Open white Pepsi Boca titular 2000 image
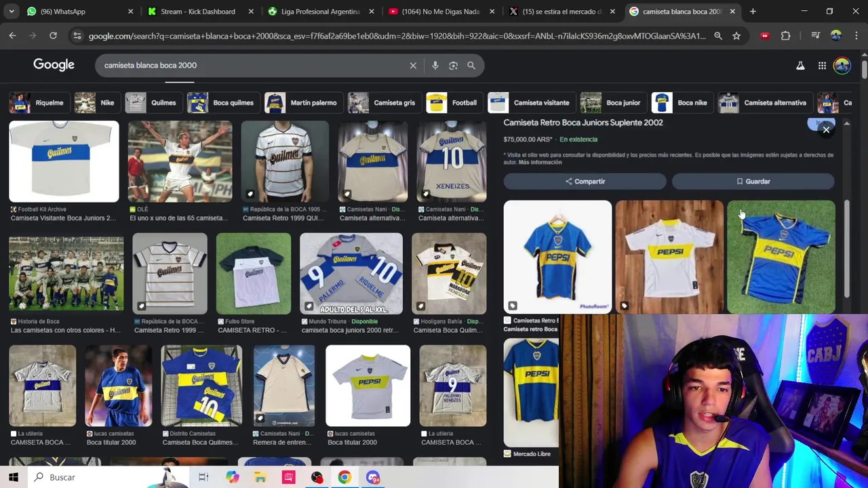Image resolution: width=868 pixels, height=488 pixels. [x=368, y=386]
